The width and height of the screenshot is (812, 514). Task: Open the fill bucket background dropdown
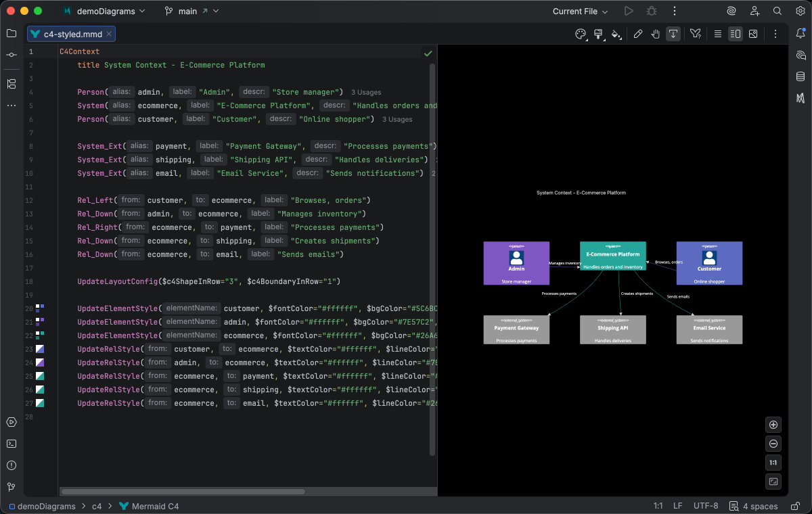tap(616, 34)
